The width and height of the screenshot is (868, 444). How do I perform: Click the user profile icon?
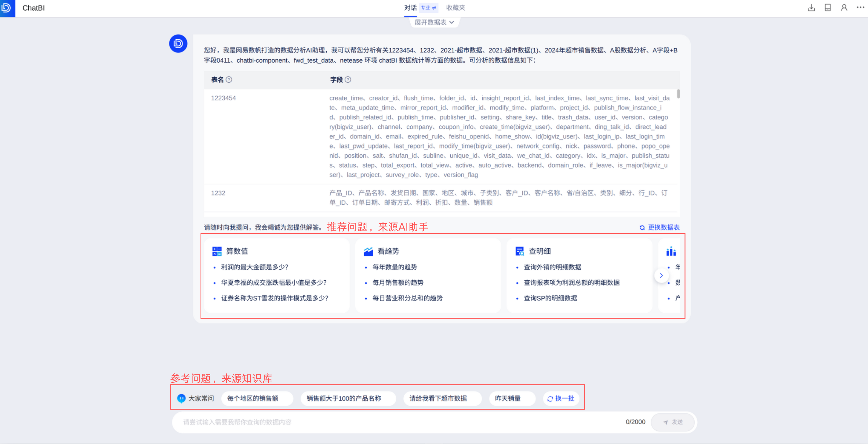tap(844, 8)
